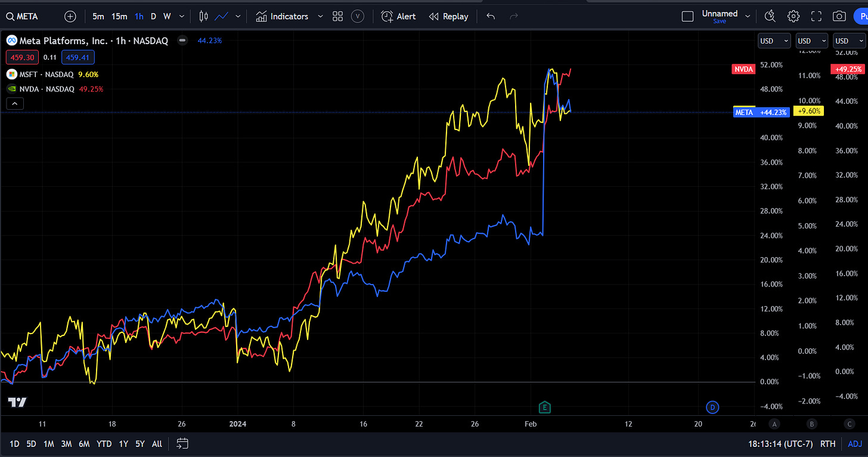
Task: Select the 1D date range
Action: [x=14, y=443]
